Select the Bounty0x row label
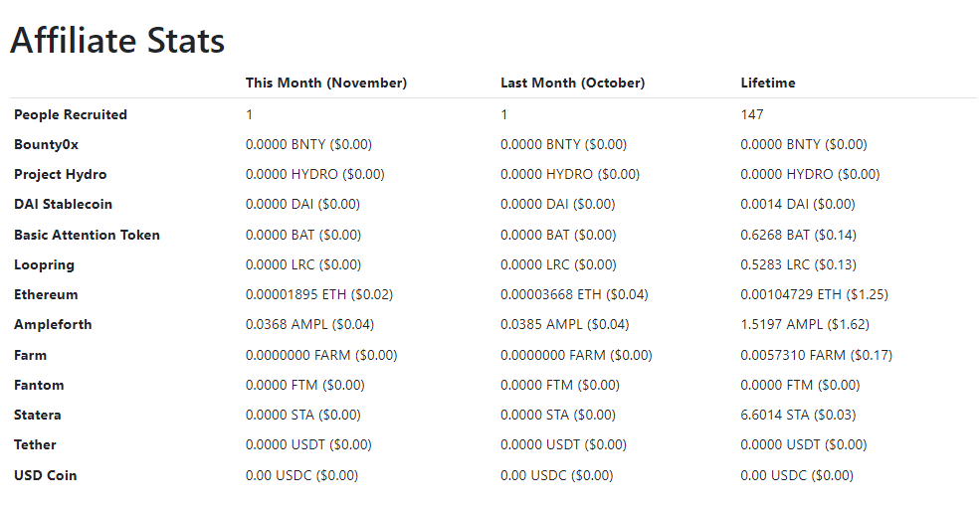Image resolution: width=980 pixels, height=509 pixels. pyautogui.click(x=46, y=145)
